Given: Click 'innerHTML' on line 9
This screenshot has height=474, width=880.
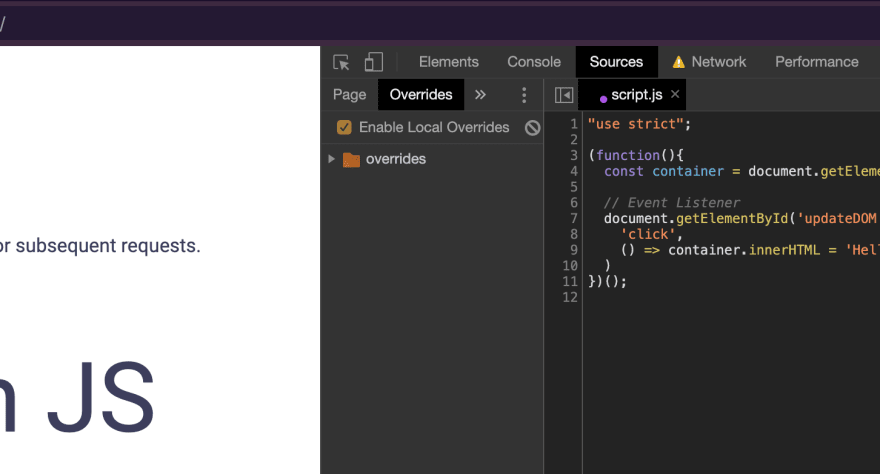Looking at the screenshot, I should tap(784, 250).
